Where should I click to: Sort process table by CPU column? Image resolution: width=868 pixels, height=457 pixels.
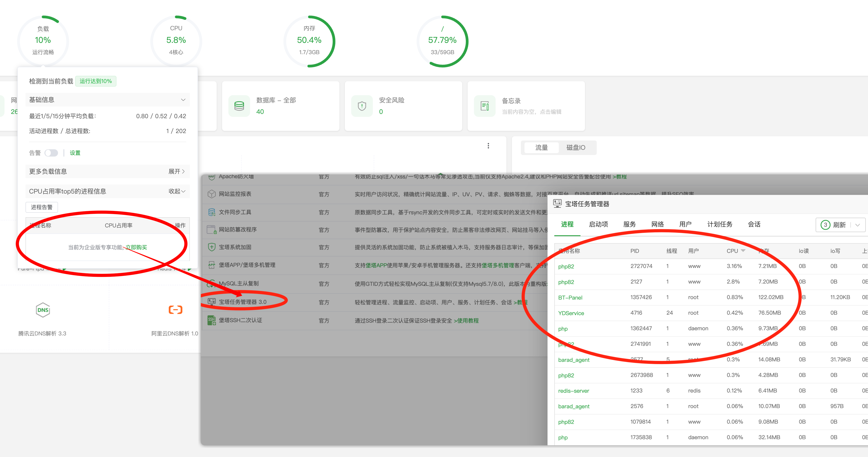(x=736, y=251)
